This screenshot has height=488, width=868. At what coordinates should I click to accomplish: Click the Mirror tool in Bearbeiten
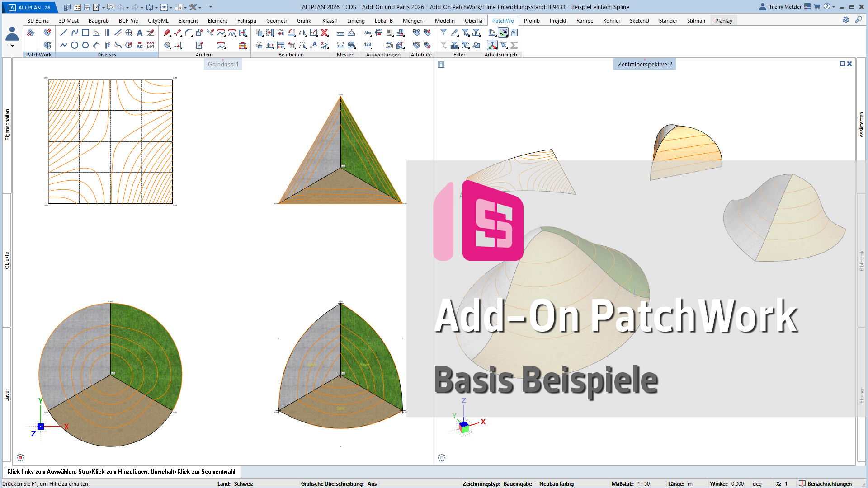(302, 33)
